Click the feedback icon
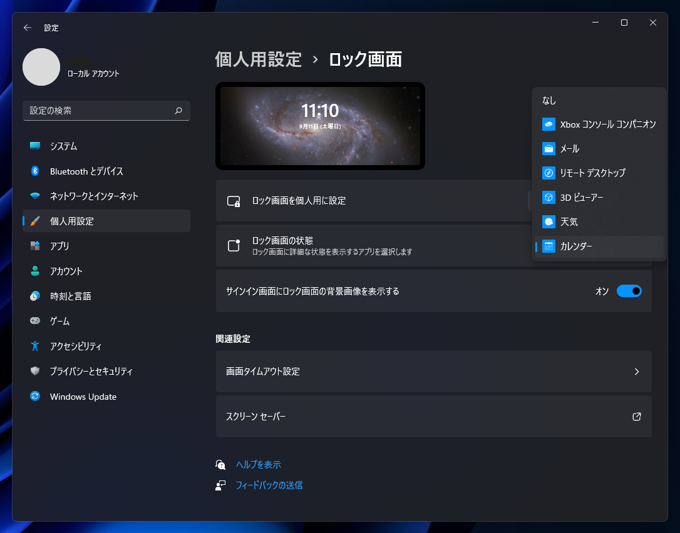The image size is (680, 533). pyautogui.click(x=220, y=485)
